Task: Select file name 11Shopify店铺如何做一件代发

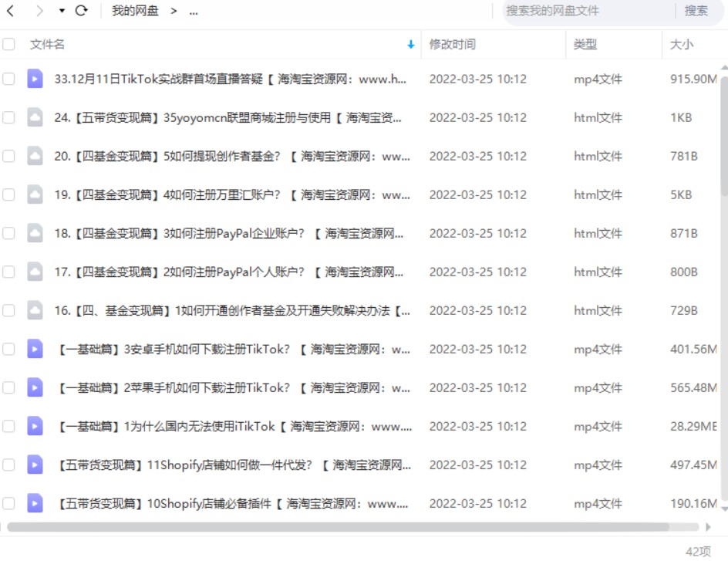Action: point(234,465)
